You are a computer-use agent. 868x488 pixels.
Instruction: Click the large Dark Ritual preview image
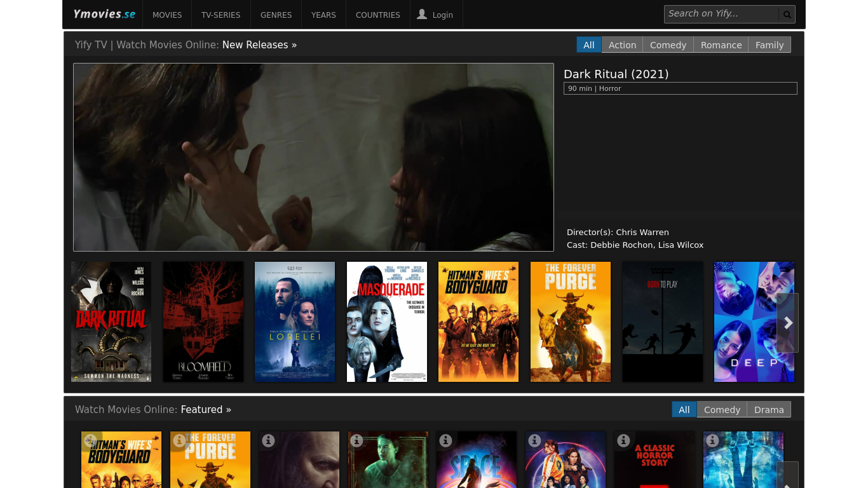point(313,157)
